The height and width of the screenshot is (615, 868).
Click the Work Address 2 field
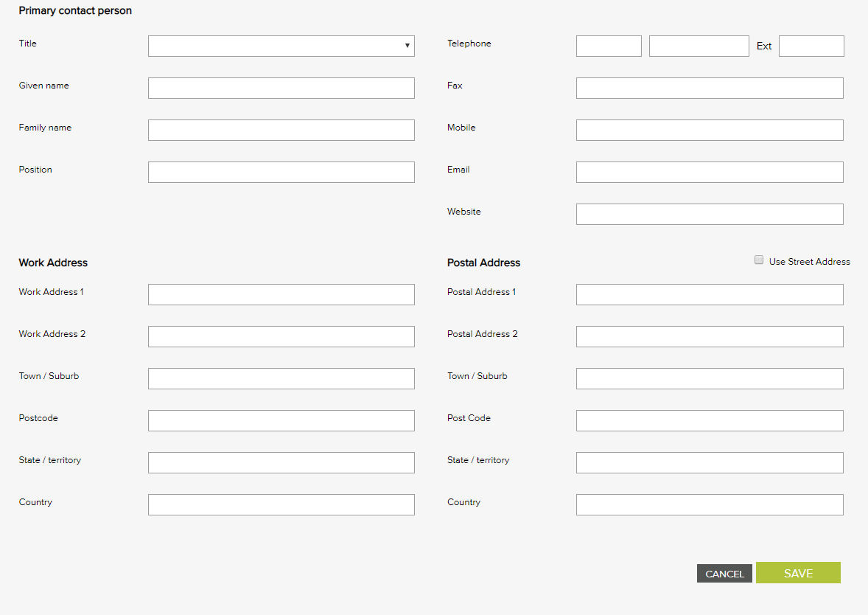(x=281, y=336)
